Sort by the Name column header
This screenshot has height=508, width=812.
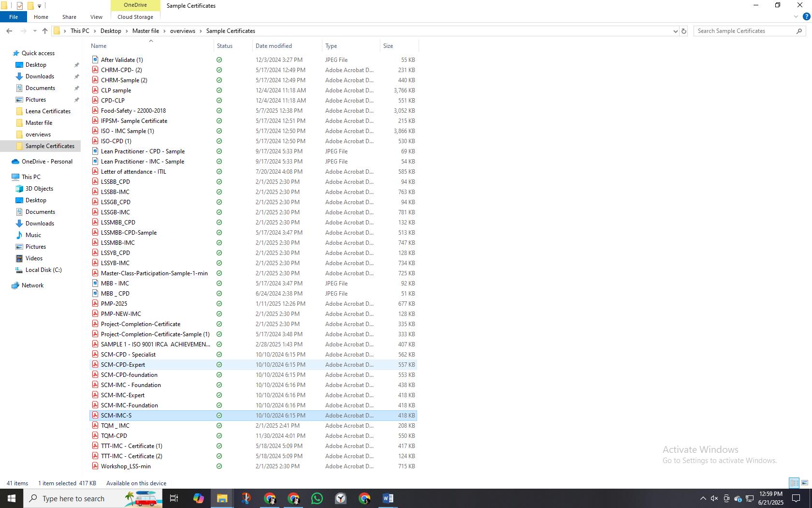pos(151,46)
